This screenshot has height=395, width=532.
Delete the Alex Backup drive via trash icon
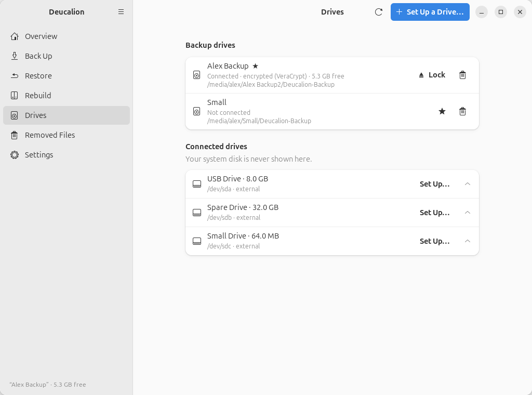(462, 75)
